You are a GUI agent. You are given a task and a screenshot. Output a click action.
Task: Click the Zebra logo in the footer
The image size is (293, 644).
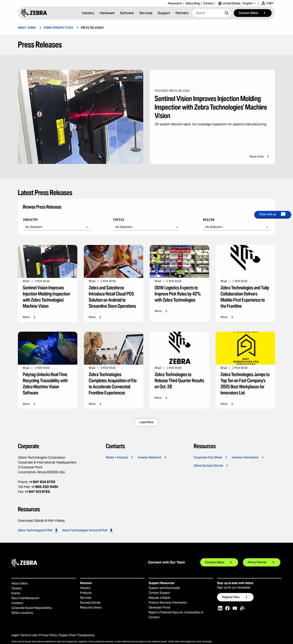click(x=24, y=563)
